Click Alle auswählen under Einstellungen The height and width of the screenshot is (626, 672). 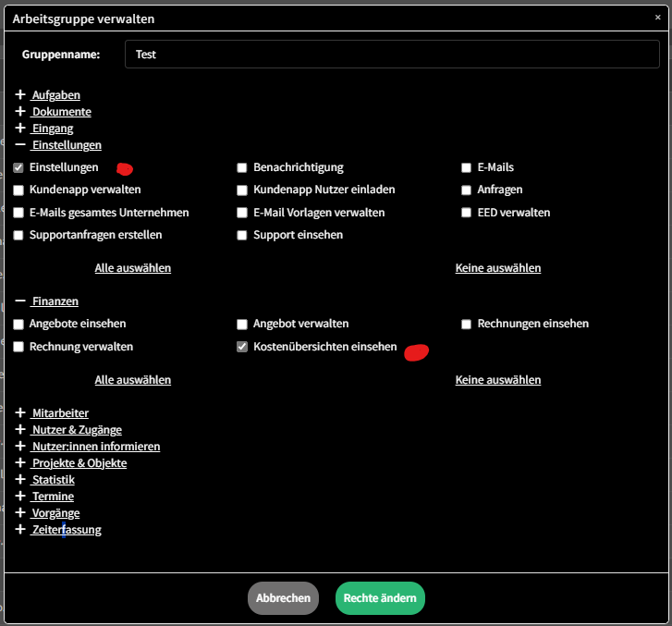click(132, 268)
